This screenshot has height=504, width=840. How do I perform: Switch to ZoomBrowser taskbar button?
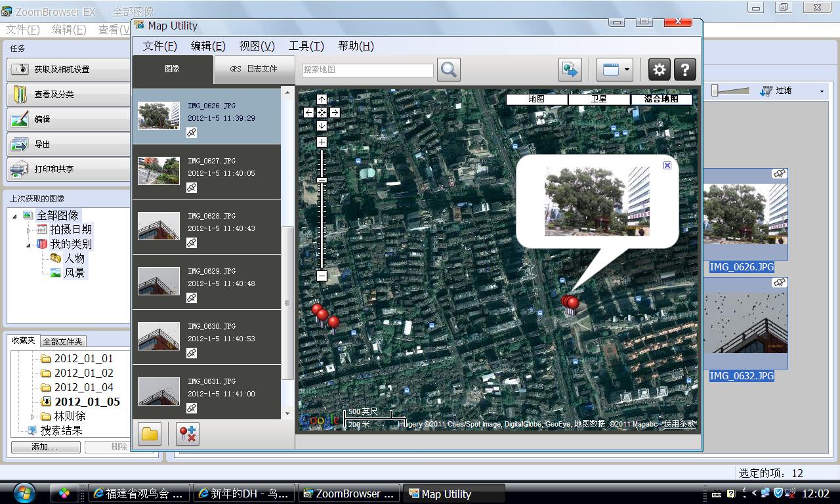coord(349,493)
